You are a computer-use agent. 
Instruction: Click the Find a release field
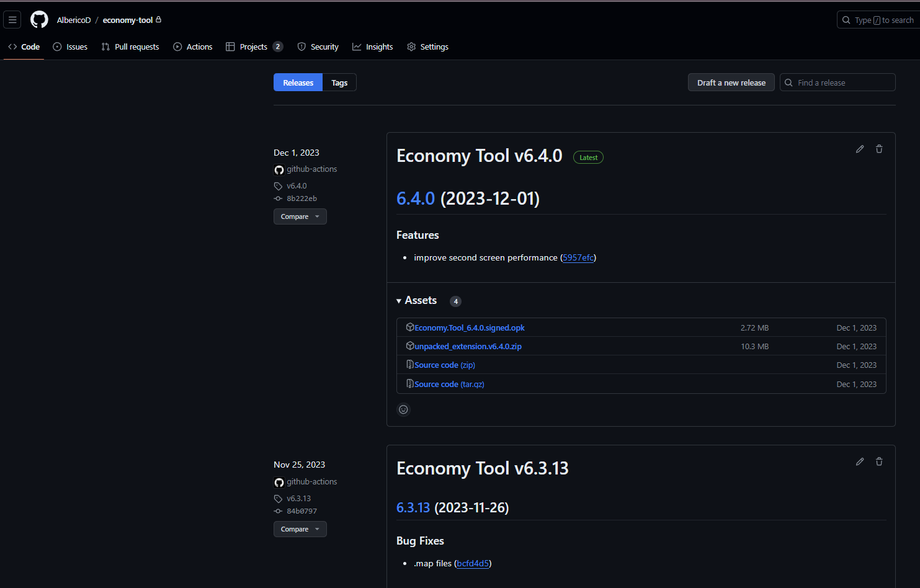coord(837,82)
